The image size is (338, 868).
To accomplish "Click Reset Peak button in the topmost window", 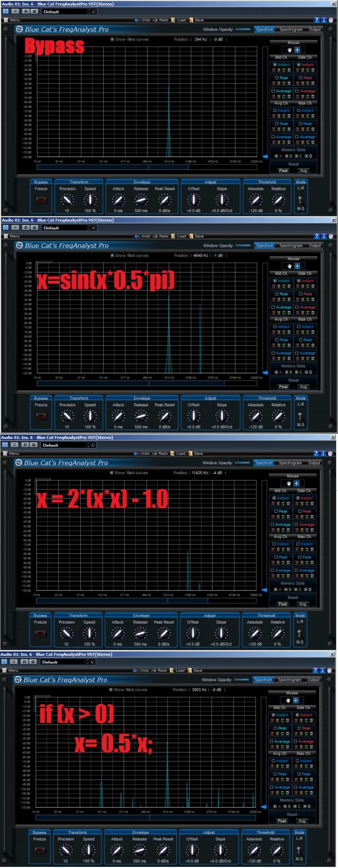I will (x=284, y=171).
